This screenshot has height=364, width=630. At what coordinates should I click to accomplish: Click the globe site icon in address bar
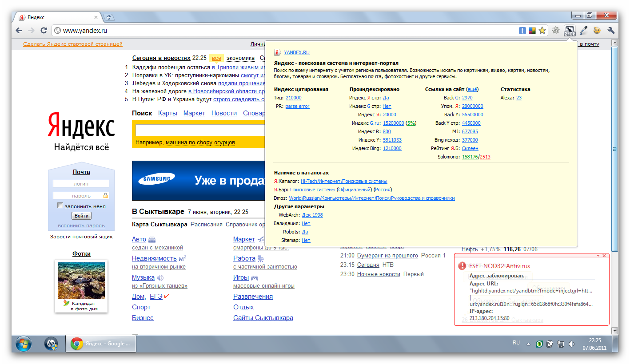[x=57, y=31]
